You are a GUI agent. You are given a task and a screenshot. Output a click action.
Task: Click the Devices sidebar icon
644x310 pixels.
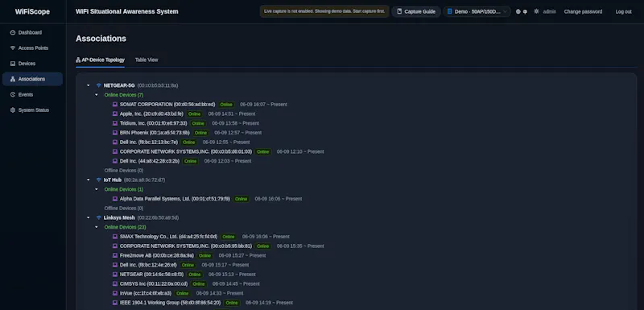tap(13, 64)
